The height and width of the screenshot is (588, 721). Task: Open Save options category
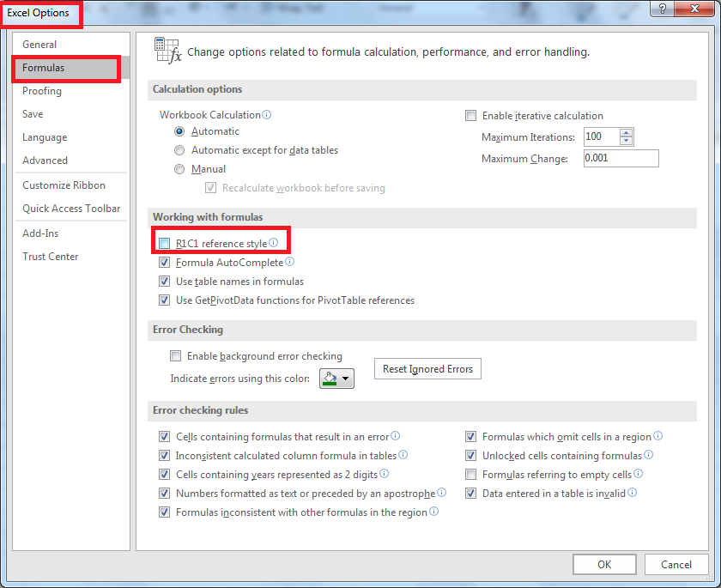(x=70, y=114)
